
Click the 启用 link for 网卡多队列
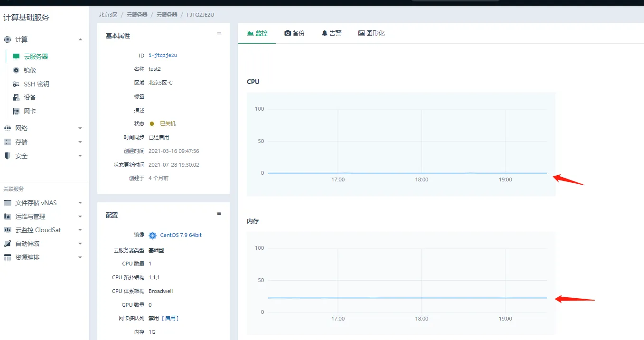tap(170, 318)
